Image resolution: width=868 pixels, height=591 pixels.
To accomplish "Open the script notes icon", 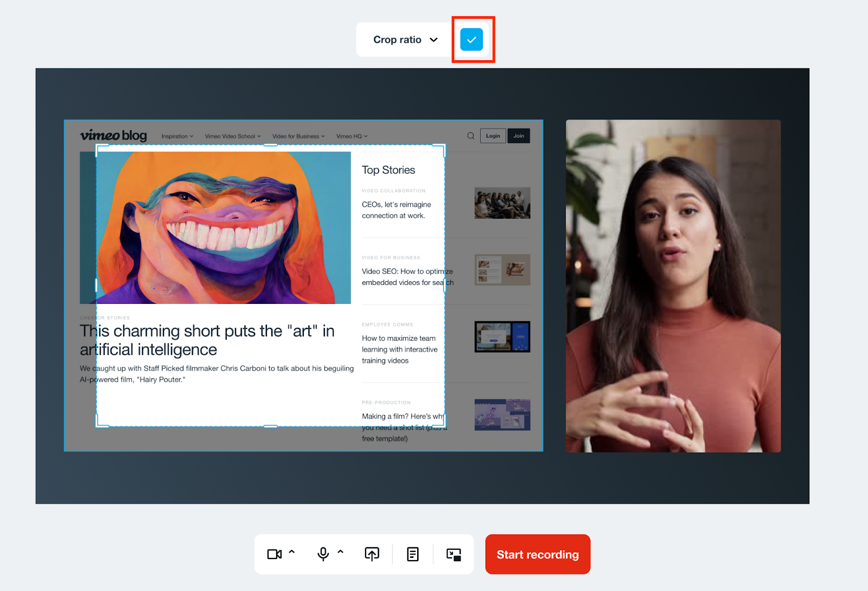I will point(413,554).
